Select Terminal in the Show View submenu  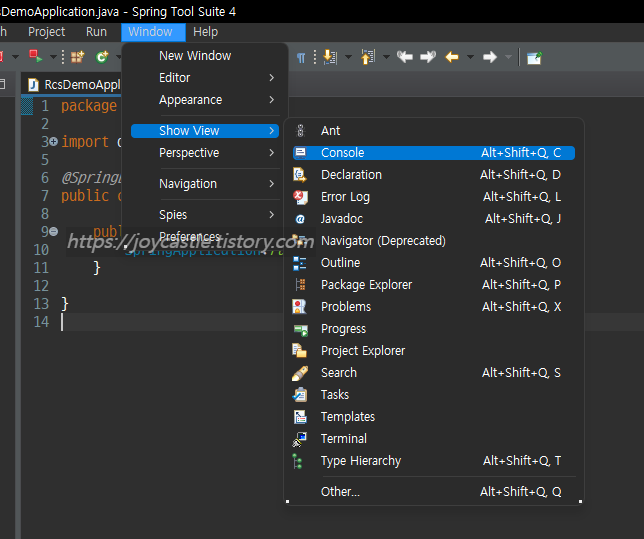click(x=434, y=439)
